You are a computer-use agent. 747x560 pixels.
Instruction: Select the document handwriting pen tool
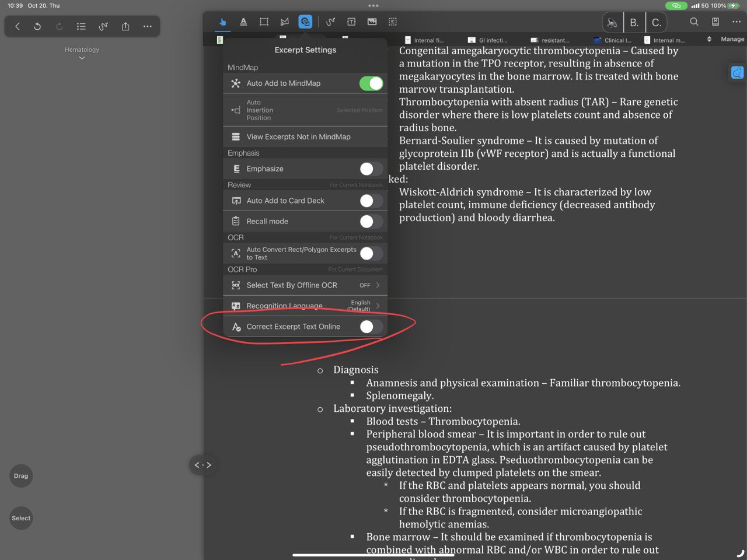coord(330,22)
